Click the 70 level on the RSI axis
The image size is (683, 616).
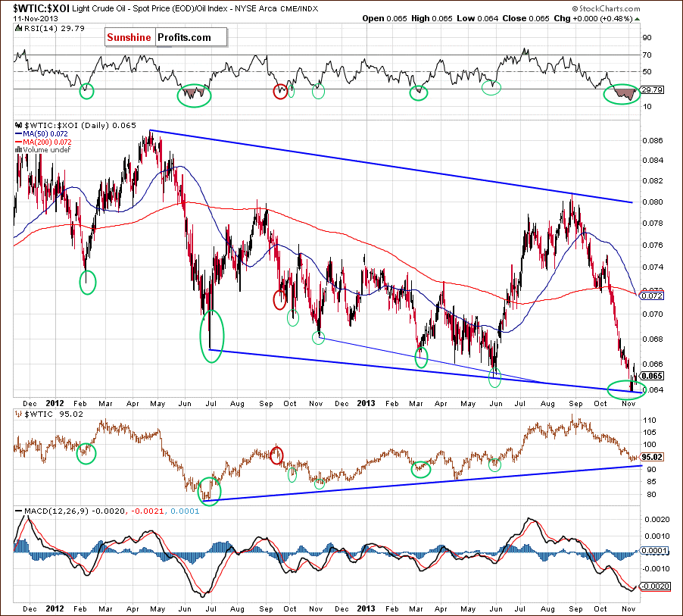(647, 55)
